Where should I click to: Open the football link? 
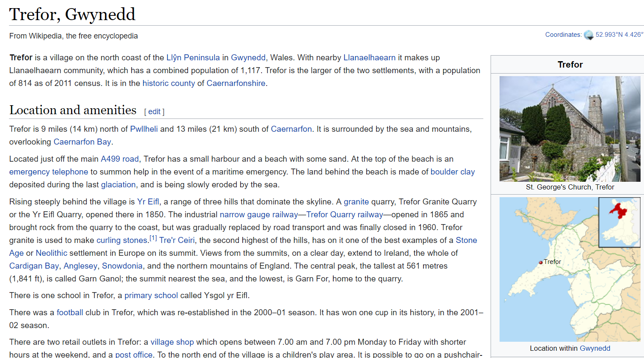pos(70,313)
